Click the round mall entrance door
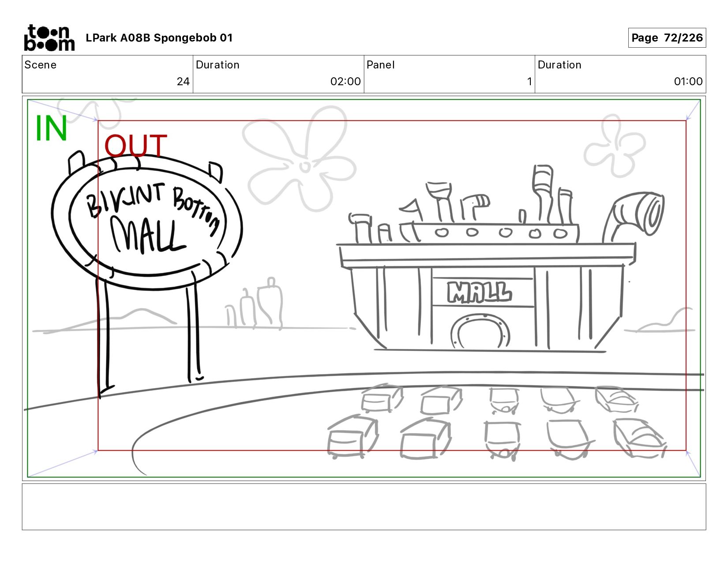 coord(480,331)
